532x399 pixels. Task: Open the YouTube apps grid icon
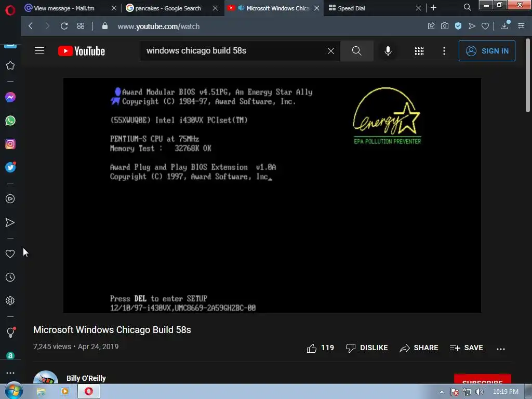[419, 51]
